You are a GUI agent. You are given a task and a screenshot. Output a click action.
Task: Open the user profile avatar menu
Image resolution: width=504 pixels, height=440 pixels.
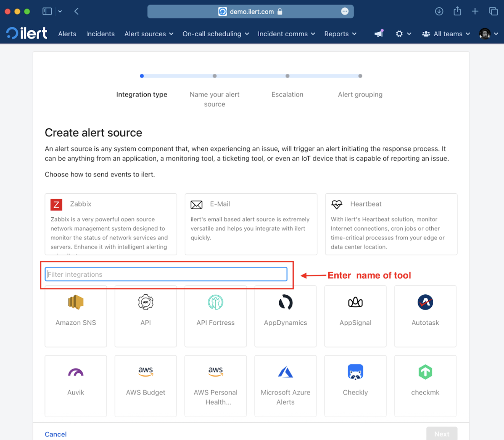(x=488, y=34)
